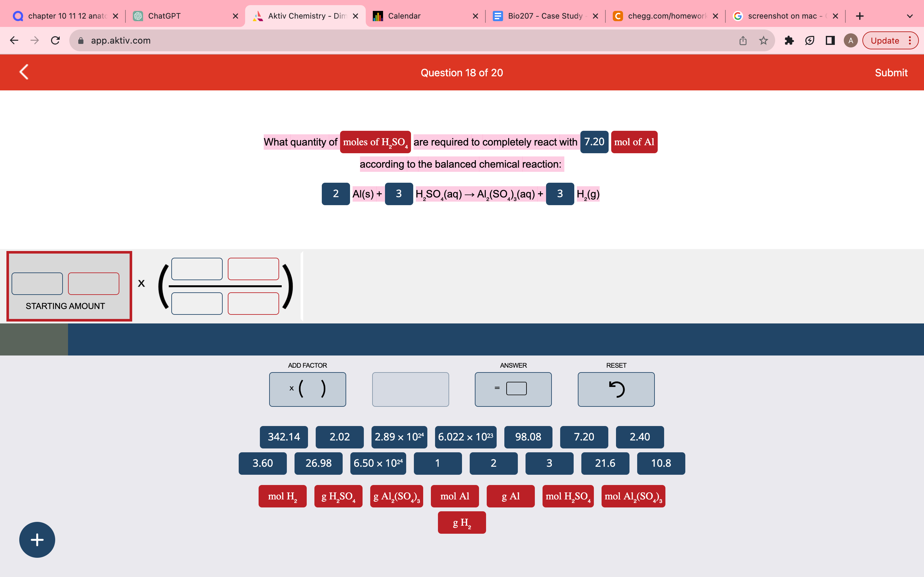Click the Update button

pyautogui.click(x=885, y=40)
